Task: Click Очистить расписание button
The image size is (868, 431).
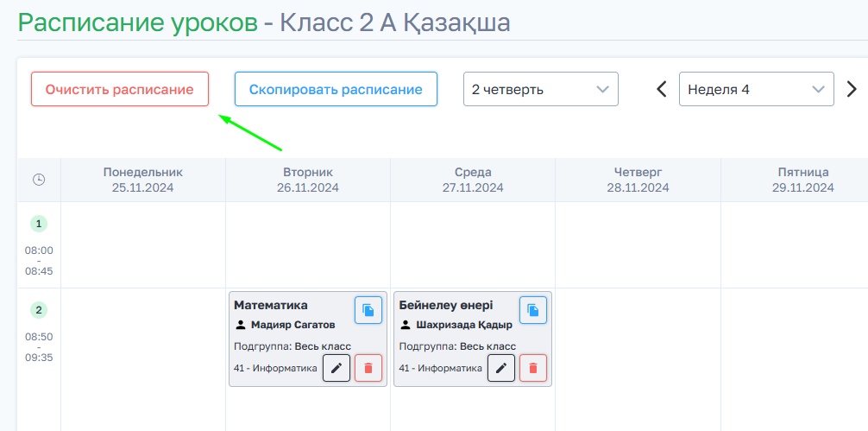Action: (x=120, y=89)
